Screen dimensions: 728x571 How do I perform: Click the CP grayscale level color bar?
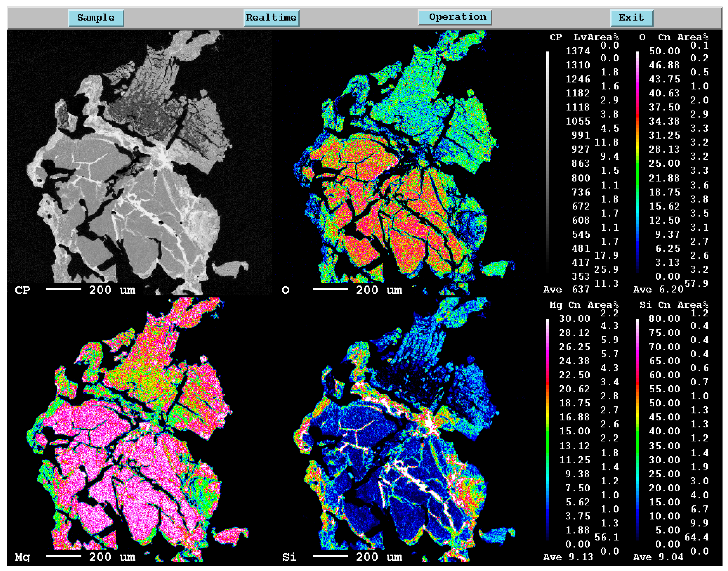pyautogui.click(x=547, y=162)
